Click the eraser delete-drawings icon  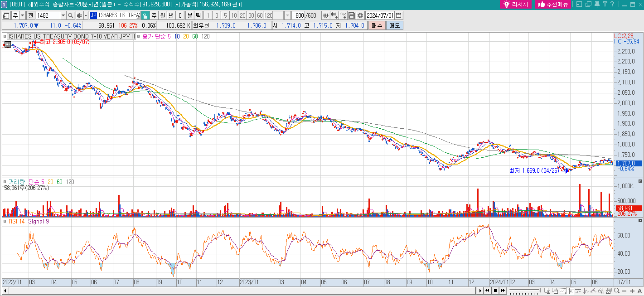pyautogui.click(x=601, y=291)
